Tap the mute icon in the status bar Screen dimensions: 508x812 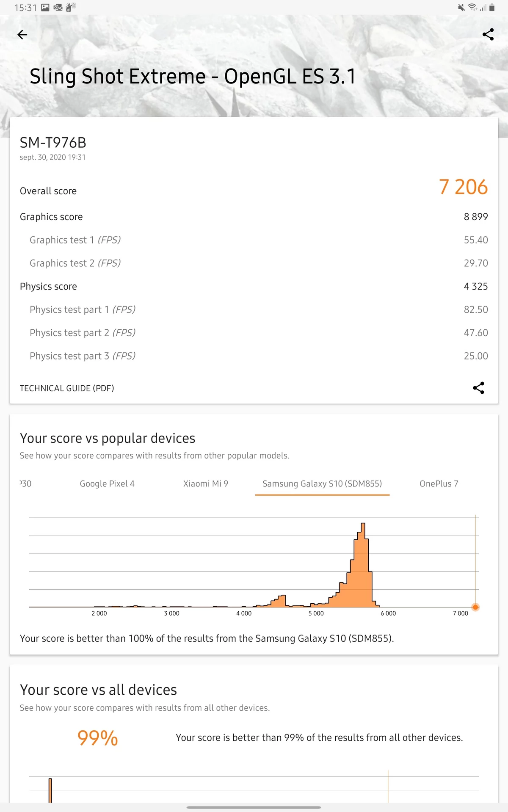click(461, 8)
